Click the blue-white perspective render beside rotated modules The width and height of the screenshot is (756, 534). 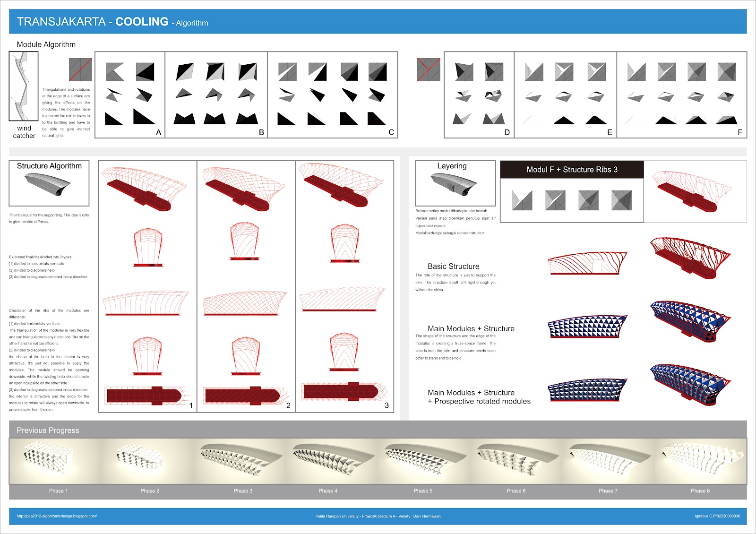691,385
